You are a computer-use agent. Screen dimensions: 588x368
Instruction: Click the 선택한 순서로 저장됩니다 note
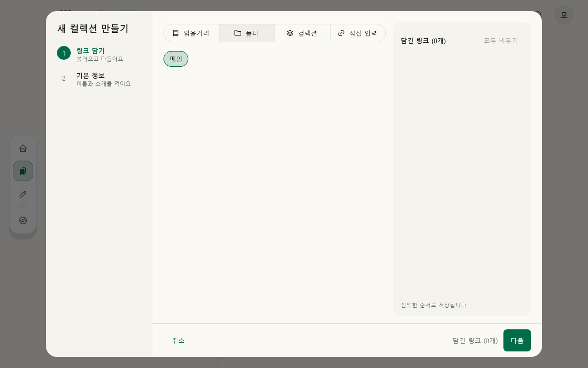433,305
